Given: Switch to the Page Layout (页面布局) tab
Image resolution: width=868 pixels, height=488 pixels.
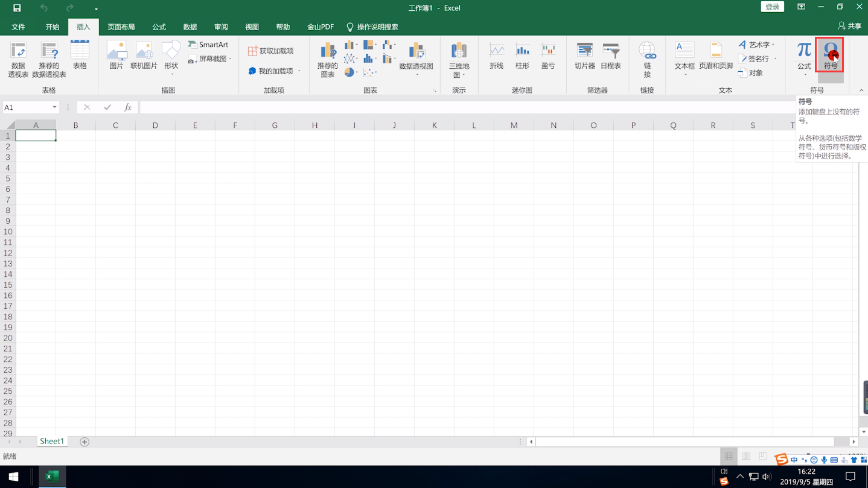Looking at the screenshot, I should coord(121,27).
